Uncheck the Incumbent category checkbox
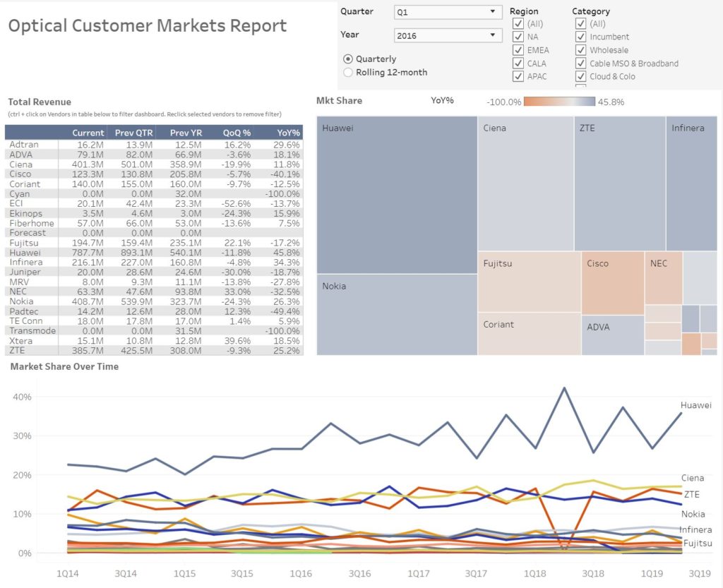 pos(580,37)
